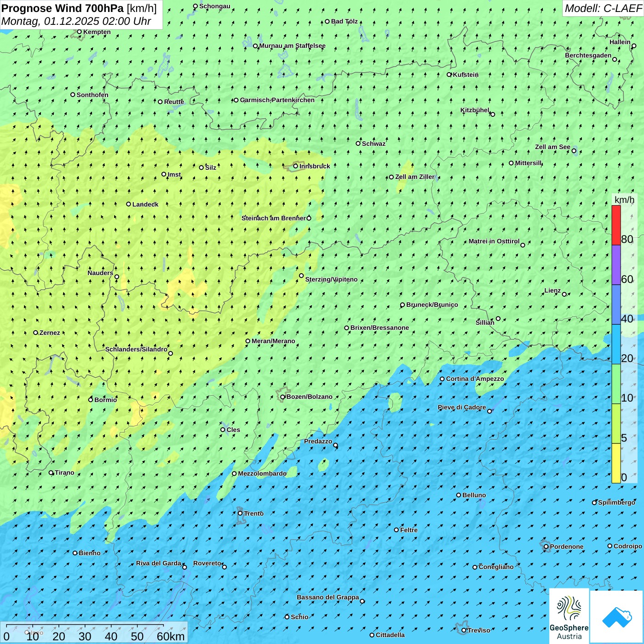Viewport: 644px width, 644px height.
Task: Select the Cortina d'Ampezzo marker
Action: (x=442, y=379)
